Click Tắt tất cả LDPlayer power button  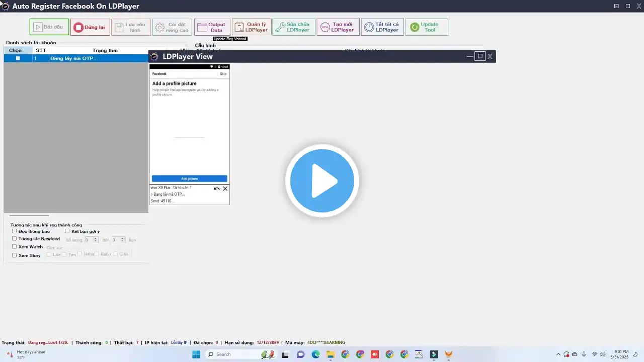(x=382, y=27)
